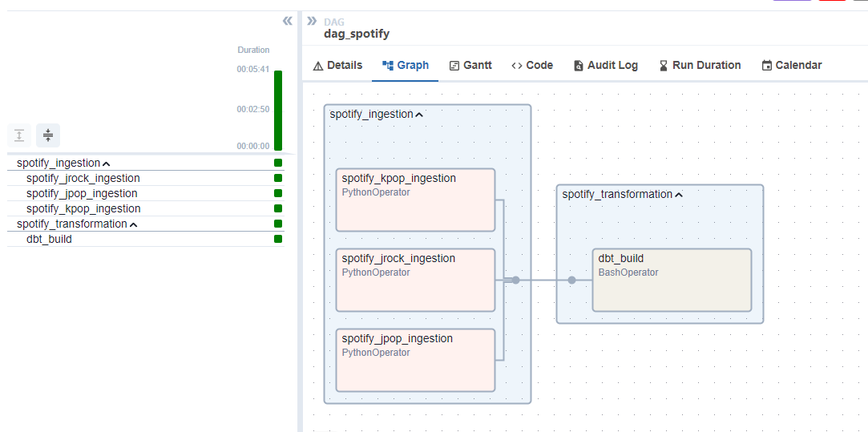Select spotify_jpop_ingestion row in the grid
The height and width of the screenshot is (432, 868).
146,193
